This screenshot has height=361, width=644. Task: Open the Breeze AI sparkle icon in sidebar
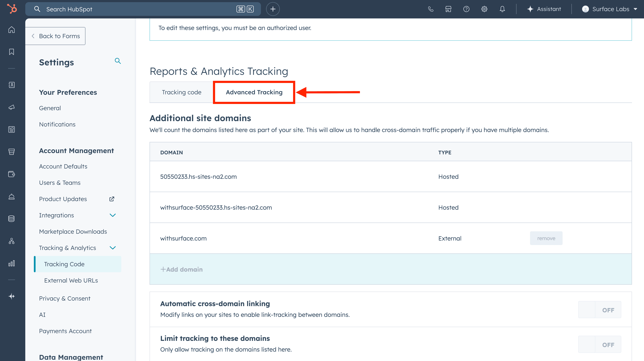(12, 296)
